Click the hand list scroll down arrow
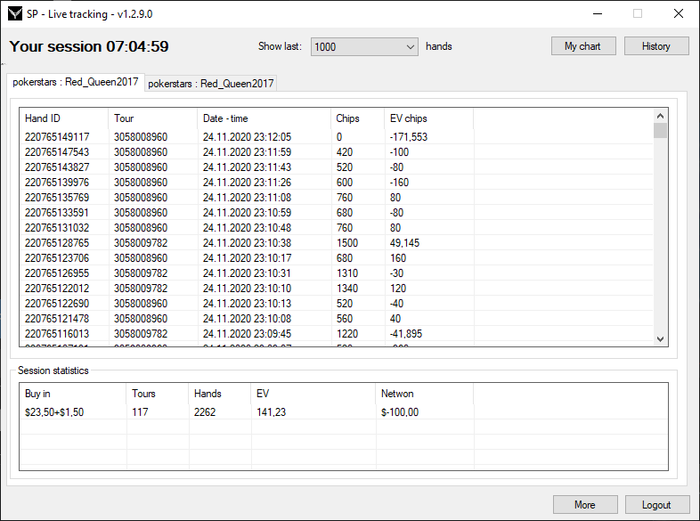 click(660, 339)
